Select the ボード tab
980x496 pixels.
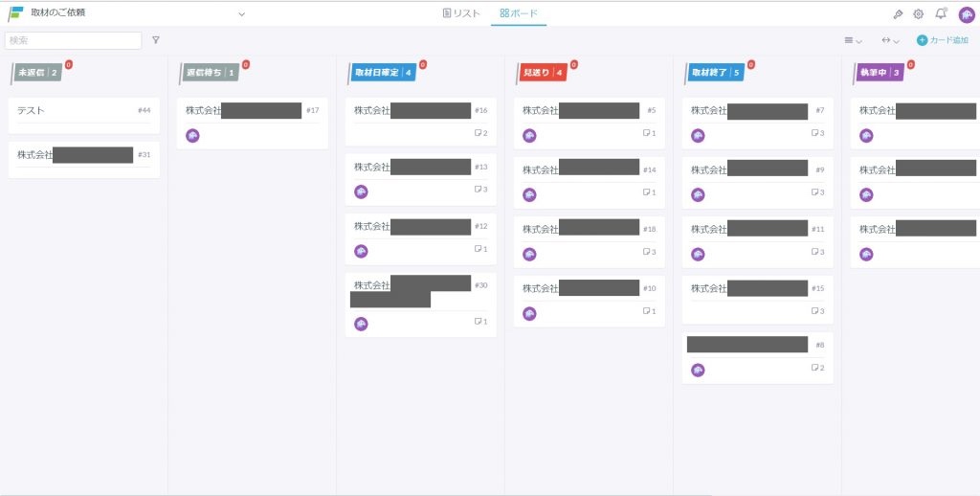[x=519, y=13]
